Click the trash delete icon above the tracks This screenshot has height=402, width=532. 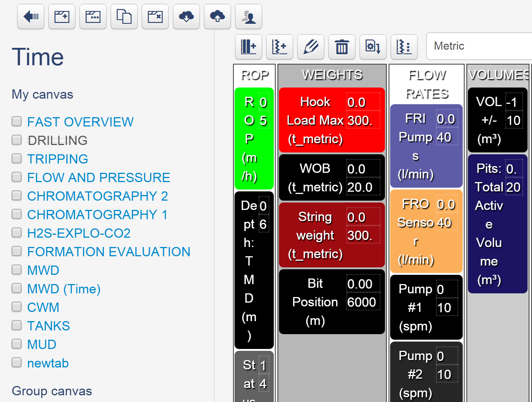pos(342,47)
